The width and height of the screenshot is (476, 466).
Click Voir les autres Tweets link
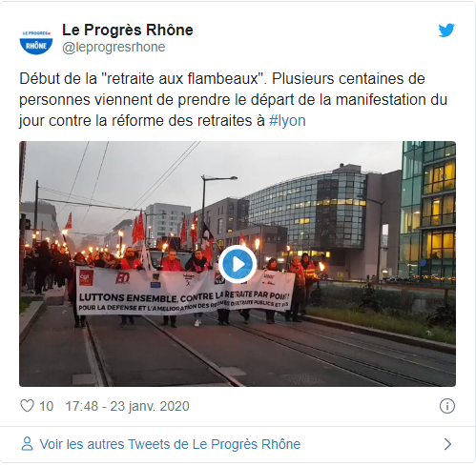click(170, 444)
